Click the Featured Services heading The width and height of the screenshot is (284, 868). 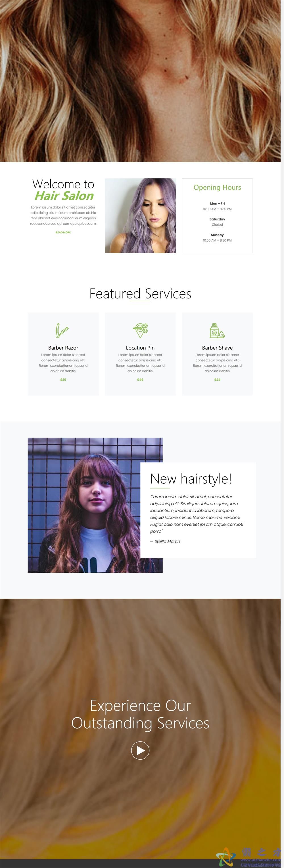point(140,294)
